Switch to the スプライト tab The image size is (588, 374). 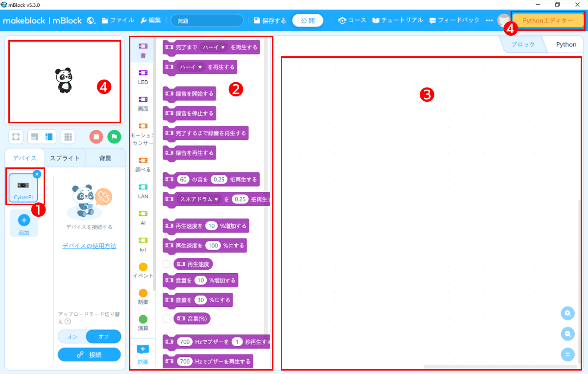click(65, 158)
